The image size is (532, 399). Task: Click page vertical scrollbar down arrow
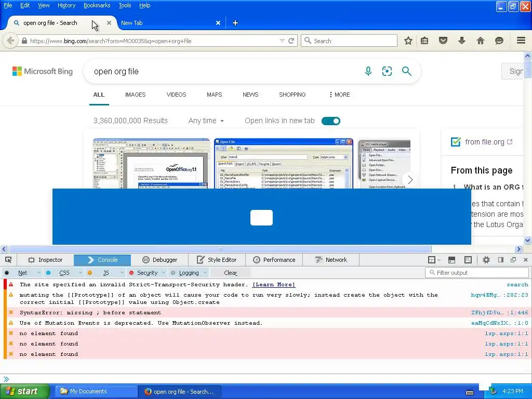[528, 241]
